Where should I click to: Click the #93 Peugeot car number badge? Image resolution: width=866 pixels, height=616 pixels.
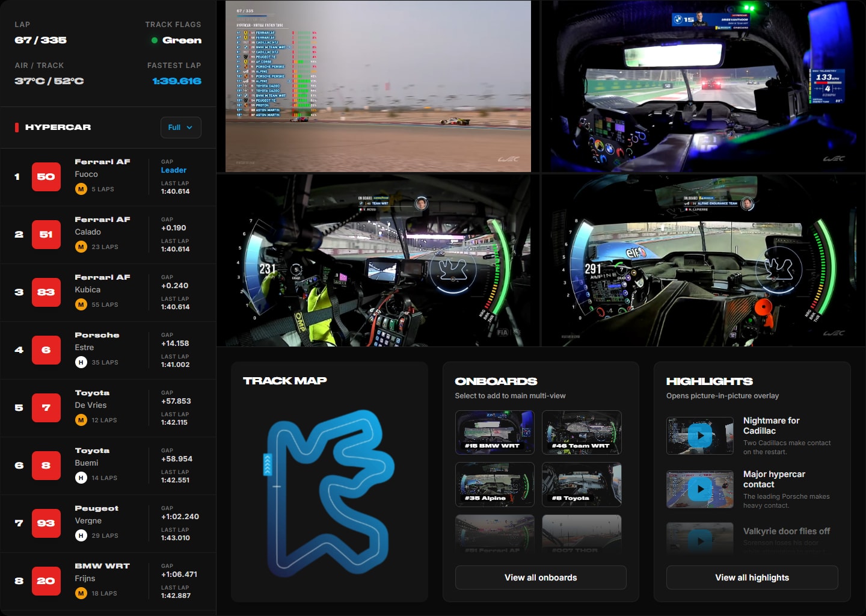click(46, 523)
